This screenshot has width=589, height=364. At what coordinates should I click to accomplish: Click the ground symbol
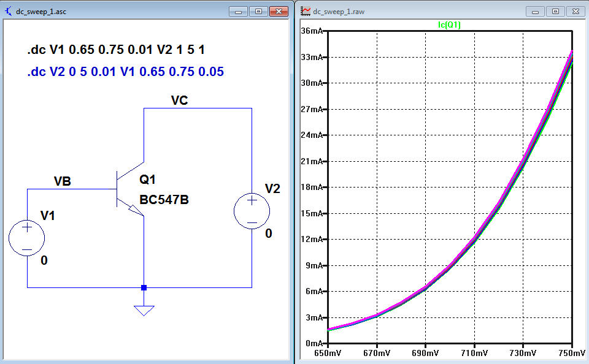(144, 311)
